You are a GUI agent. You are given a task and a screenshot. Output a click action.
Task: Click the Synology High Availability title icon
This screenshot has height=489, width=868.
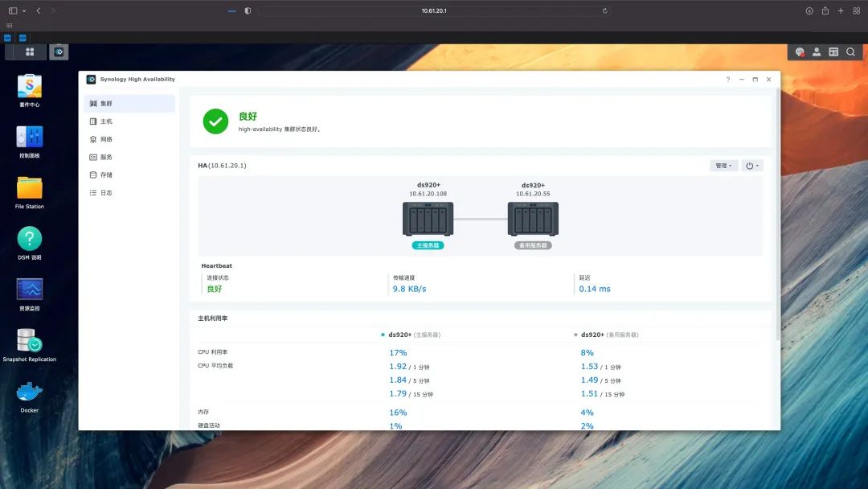pyautogui.click(x=92, y=79)
